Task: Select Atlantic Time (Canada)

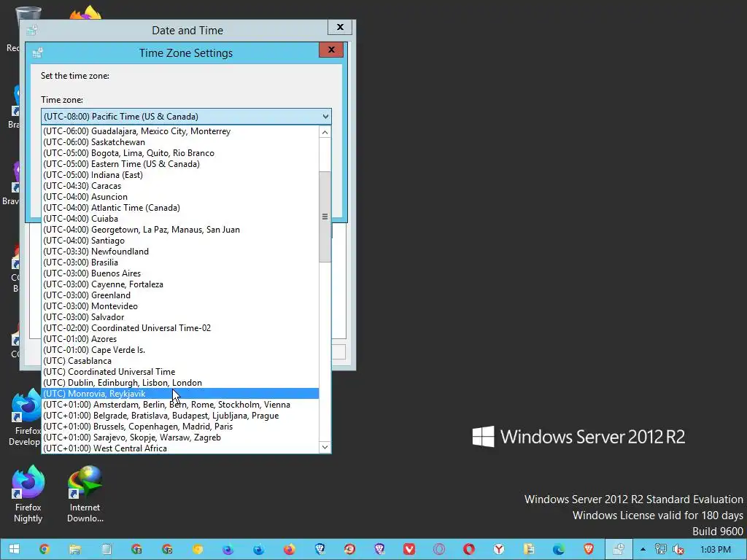Action: (x=180, y=208)
